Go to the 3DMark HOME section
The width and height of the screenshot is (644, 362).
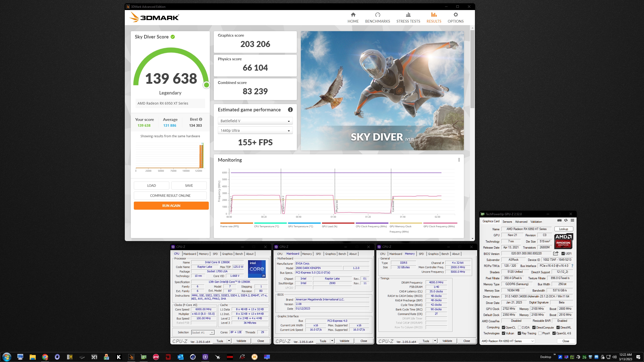[x=353, y=18]
